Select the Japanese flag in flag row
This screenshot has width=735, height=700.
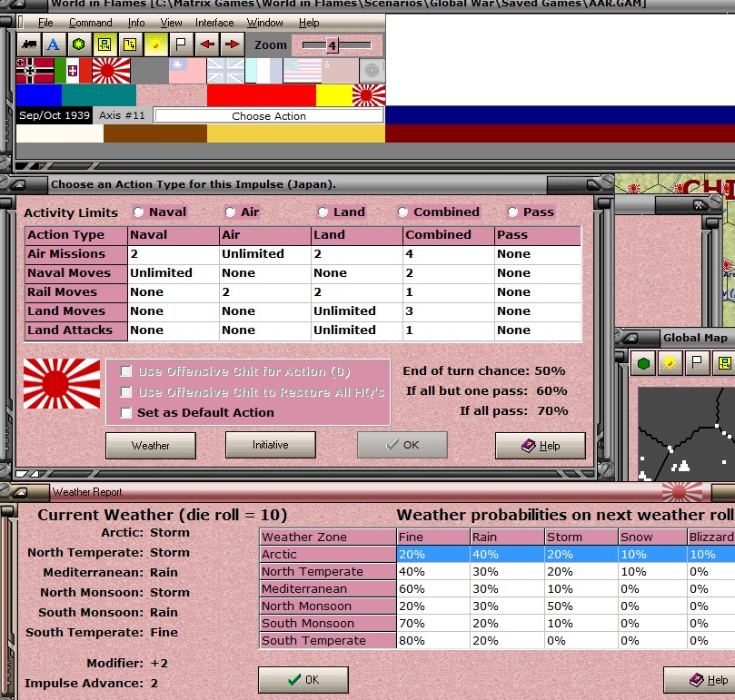click(111, 71)
